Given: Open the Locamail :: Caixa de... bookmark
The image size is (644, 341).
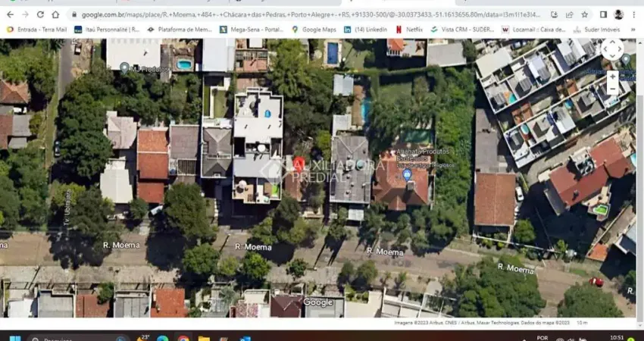Looking at the screenshot, I should pyautogui.click(x=534, y=30).
